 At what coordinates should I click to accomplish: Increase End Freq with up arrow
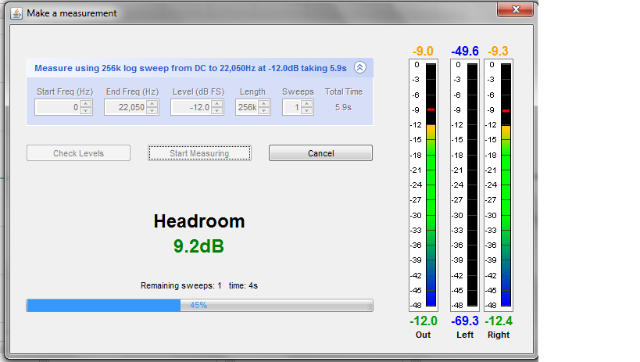coord(152,104)
